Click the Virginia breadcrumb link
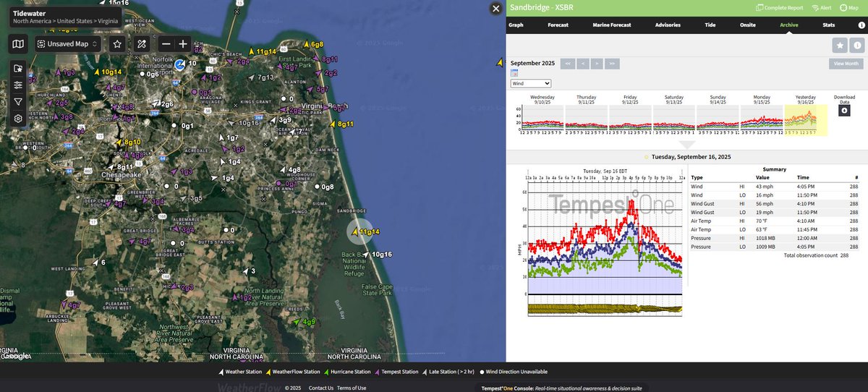 pyautogui.click(x=109, y=22)
